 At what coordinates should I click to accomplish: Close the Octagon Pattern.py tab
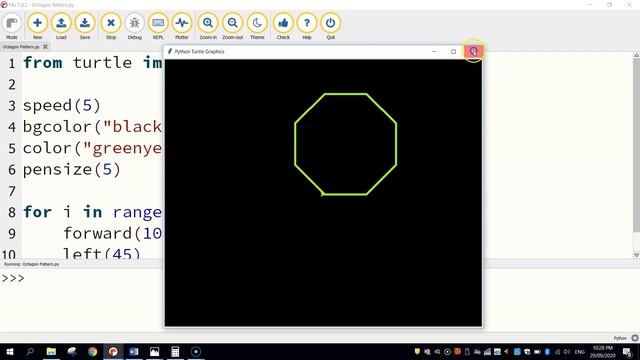[45, 47]
